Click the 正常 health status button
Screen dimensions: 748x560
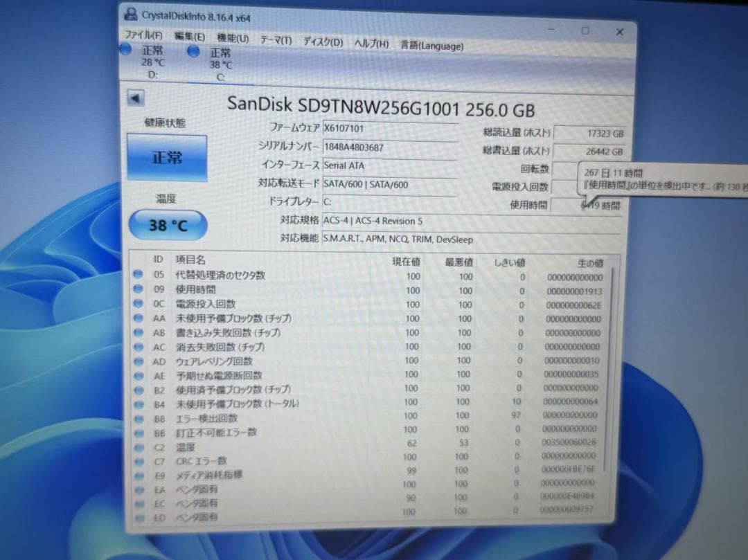[x=166, y=157]
